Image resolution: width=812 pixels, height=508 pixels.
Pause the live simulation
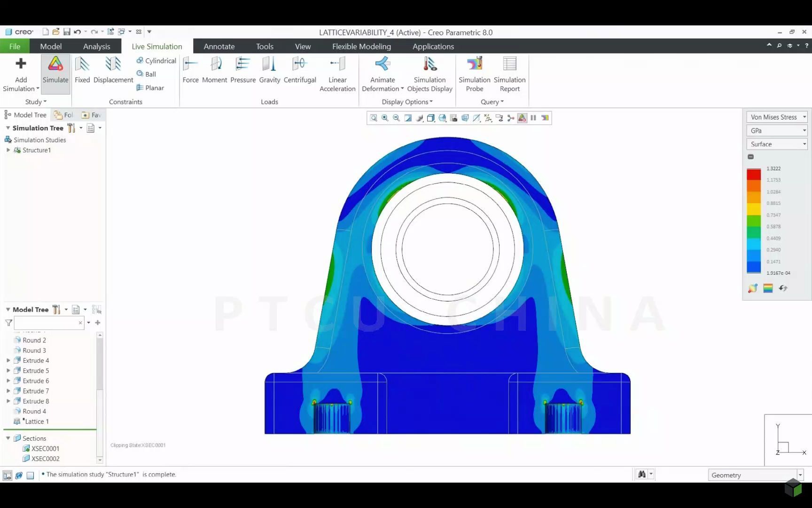click(533, 118)
